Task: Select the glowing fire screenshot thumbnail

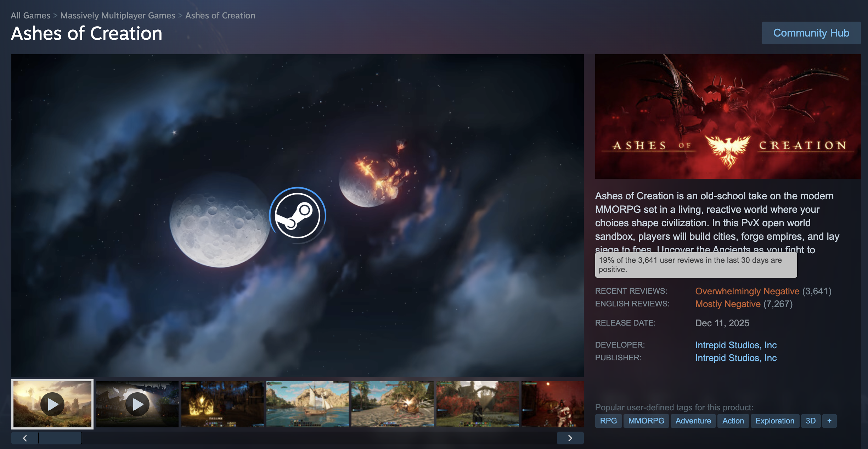Action: (222, 404)
